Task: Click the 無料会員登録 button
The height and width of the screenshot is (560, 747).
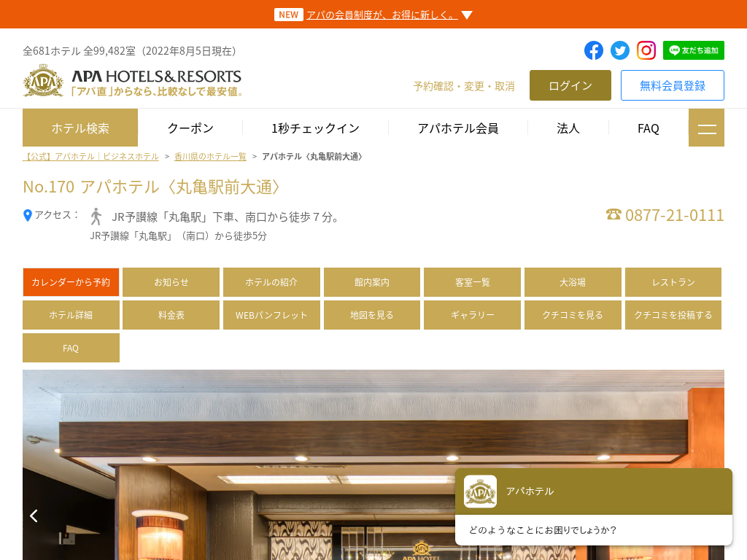Action: click(672, 85)
